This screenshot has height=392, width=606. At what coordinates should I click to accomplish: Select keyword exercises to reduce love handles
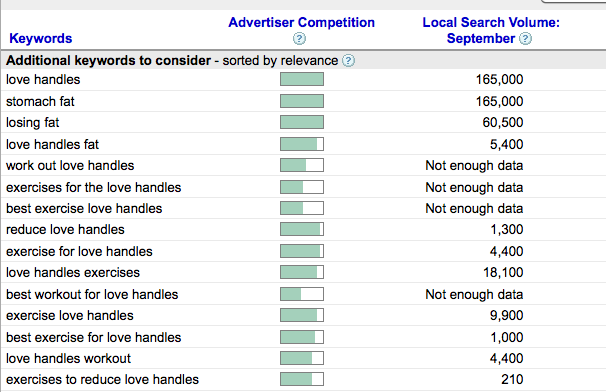pyautogui.click(x=102, y=380)
